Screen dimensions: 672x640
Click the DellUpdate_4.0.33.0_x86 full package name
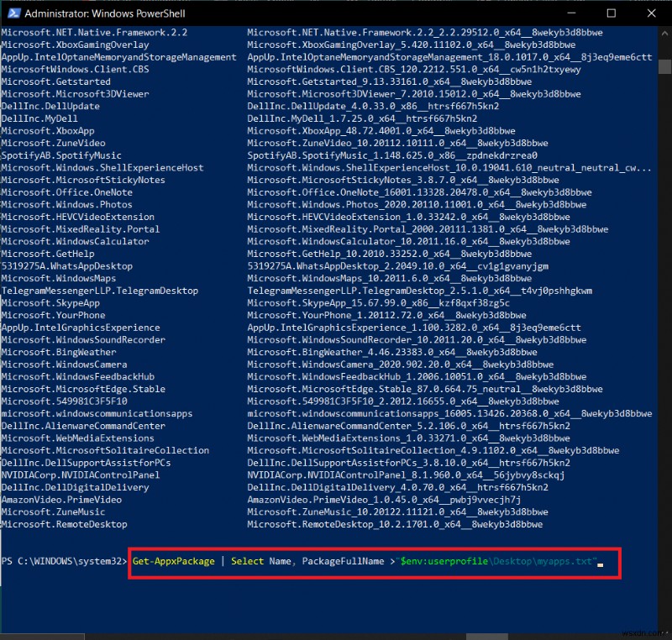click(373, 106)
